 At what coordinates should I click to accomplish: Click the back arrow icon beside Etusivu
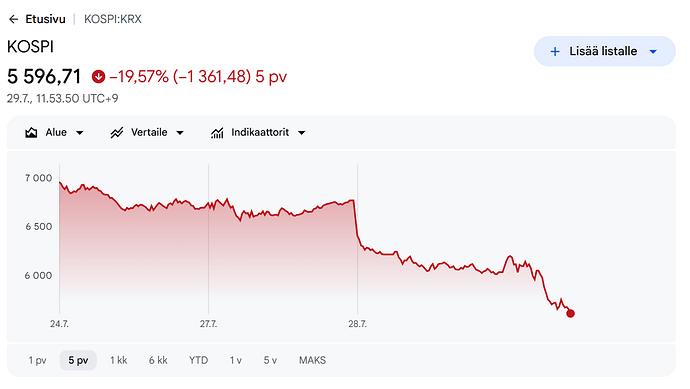pos(14,19)
